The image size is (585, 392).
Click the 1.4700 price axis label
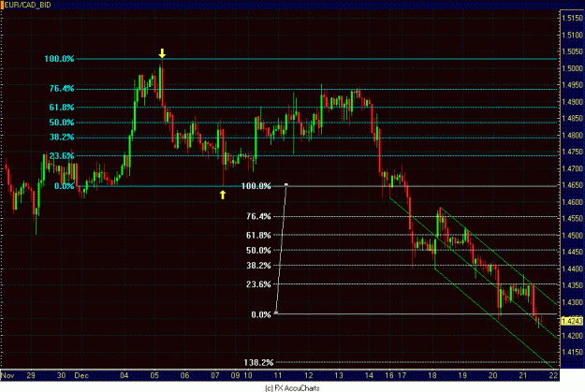click(572, 168)
